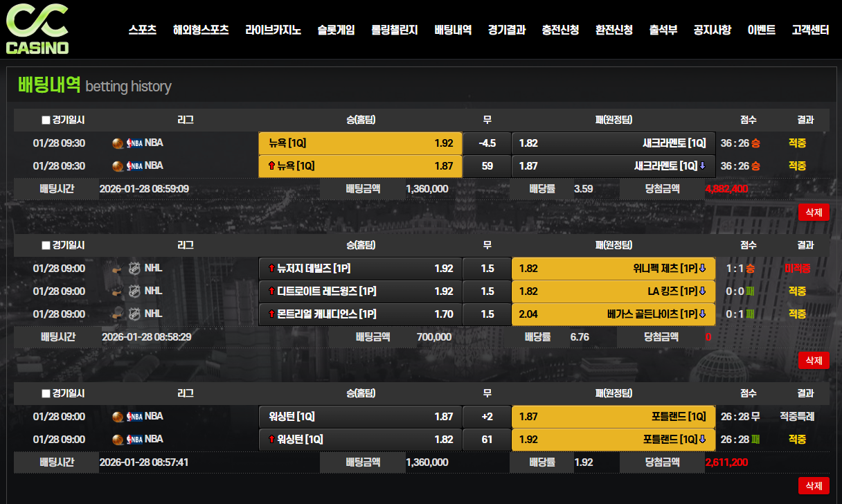Screen dimensions: 842x504
Task: Select the 디트로이트 레드윙즈 [1P] cell
Action: [x=360, y=291]
